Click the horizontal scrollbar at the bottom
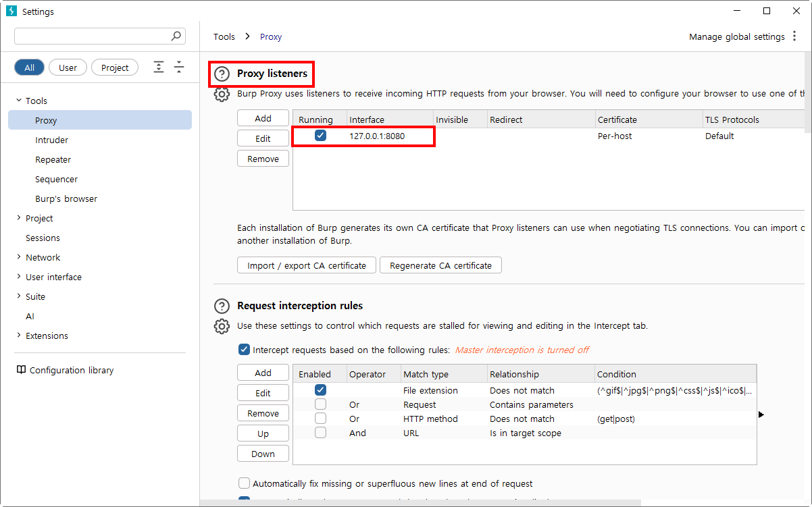812x507 pixels. (x=419, y=502)
